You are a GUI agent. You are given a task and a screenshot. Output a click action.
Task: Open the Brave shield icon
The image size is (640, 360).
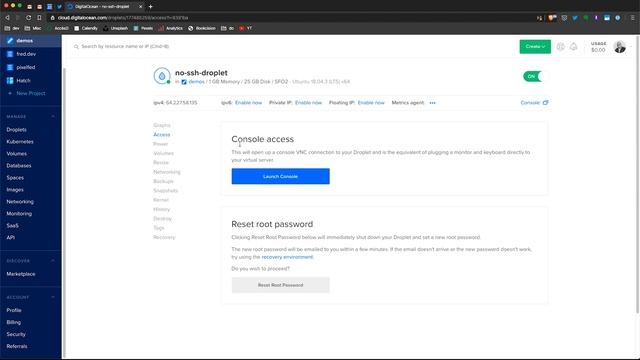point(552,18)
